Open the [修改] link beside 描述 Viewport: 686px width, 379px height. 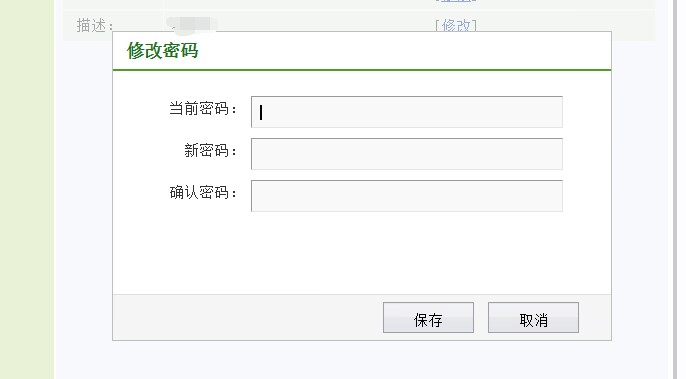(x=456, y=25)
